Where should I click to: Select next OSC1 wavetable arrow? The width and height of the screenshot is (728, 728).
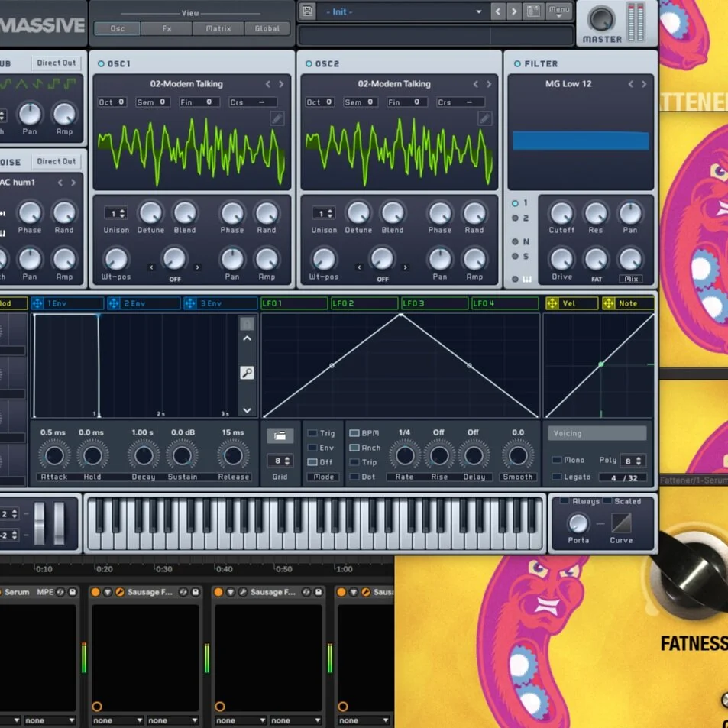(281, 84)
